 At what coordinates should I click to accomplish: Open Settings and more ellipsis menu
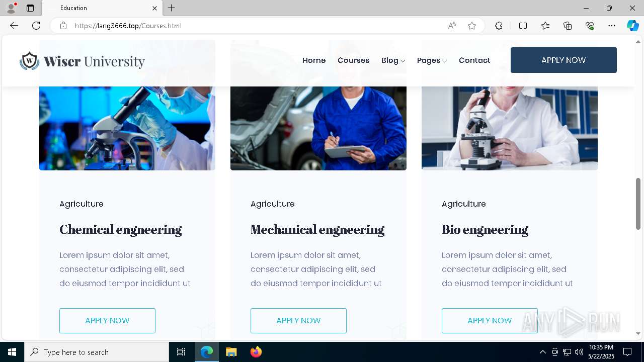pyautogui.click(x=612, y=26)
